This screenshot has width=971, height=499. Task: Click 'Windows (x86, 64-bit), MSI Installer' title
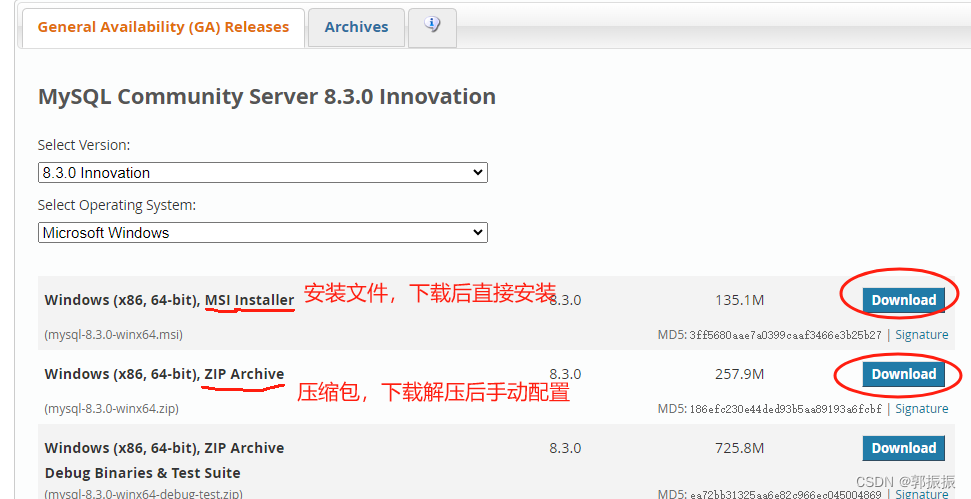pos(169,300)
